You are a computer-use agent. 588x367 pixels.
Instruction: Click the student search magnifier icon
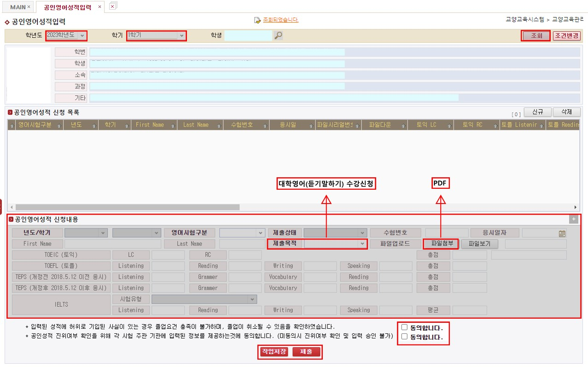[x=278, y=35]
